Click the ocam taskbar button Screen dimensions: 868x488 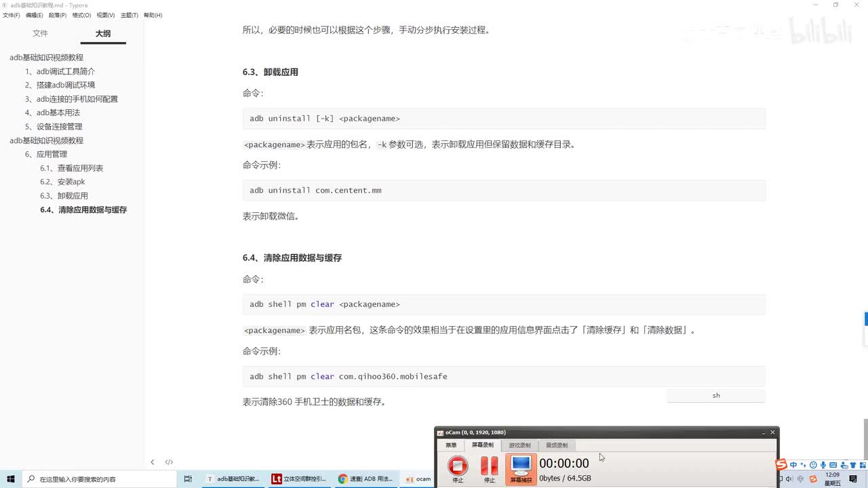pos(418,479)
